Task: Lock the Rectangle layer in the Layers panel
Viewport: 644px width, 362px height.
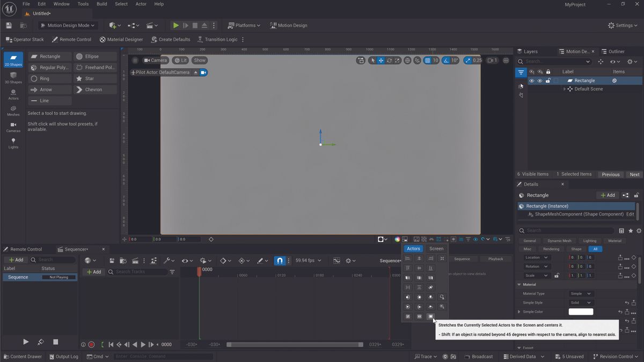Action: pos(547,80)
